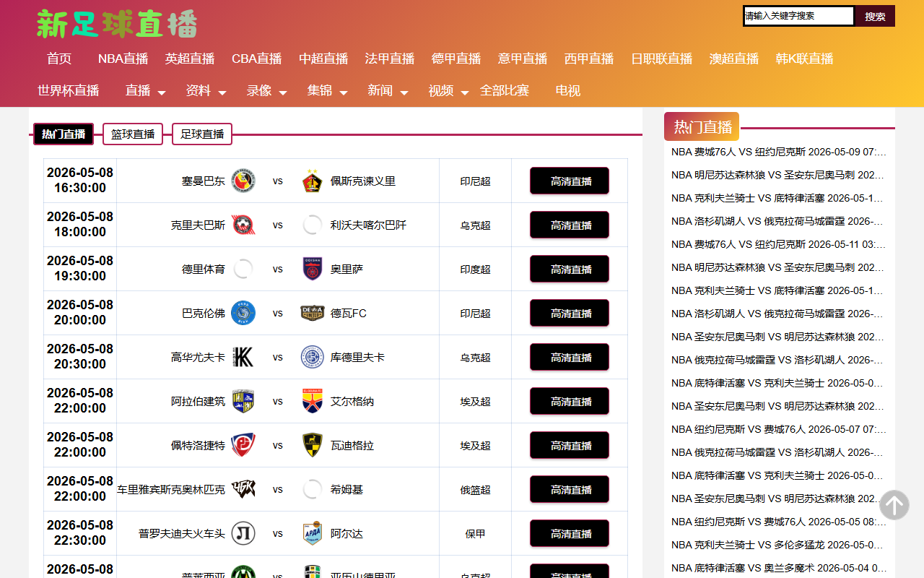Click the 瓦迪格拉 team crest
The height and width of the screenshot is (578, 924).
[x=313, y=445]
